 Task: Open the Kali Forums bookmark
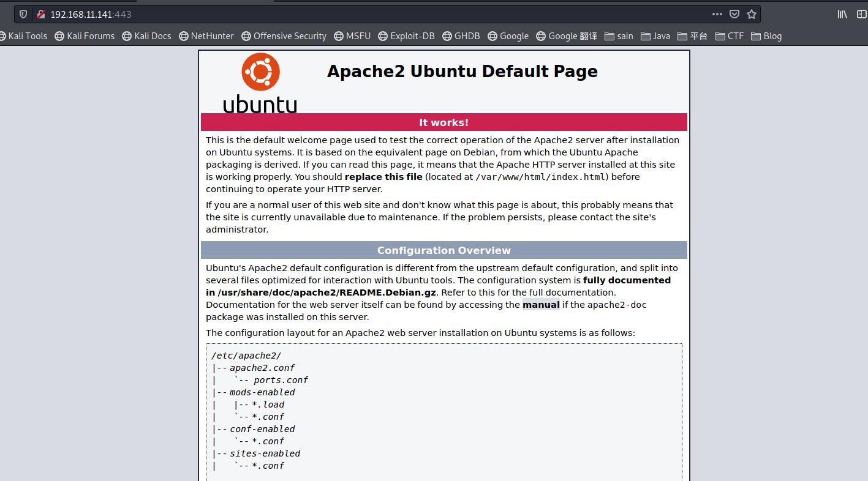pyautogui.click(x=85, y=36)
